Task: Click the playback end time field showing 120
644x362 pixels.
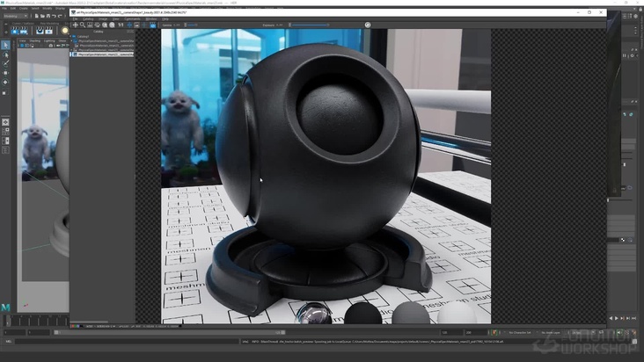Action: pos(451,332)
